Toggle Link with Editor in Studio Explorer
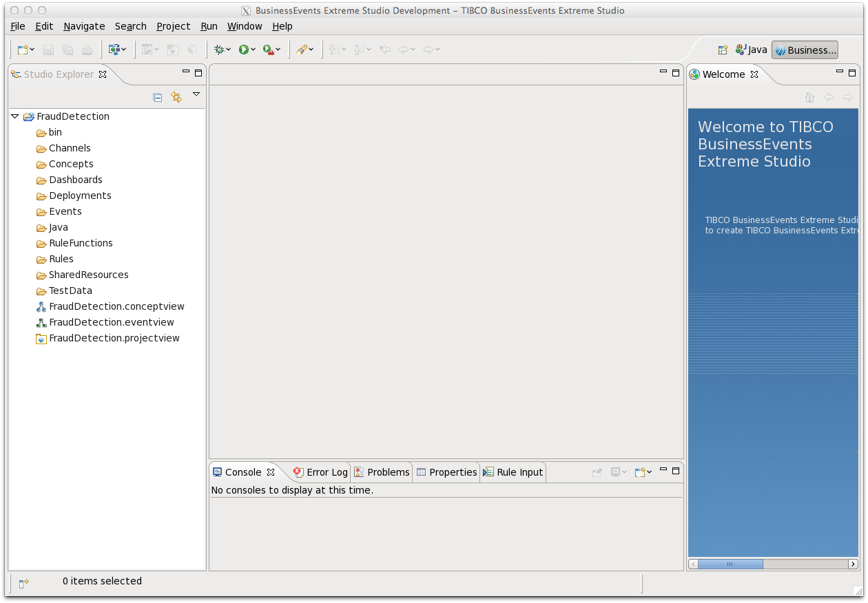The image size is (868, 603). point(176,97)
